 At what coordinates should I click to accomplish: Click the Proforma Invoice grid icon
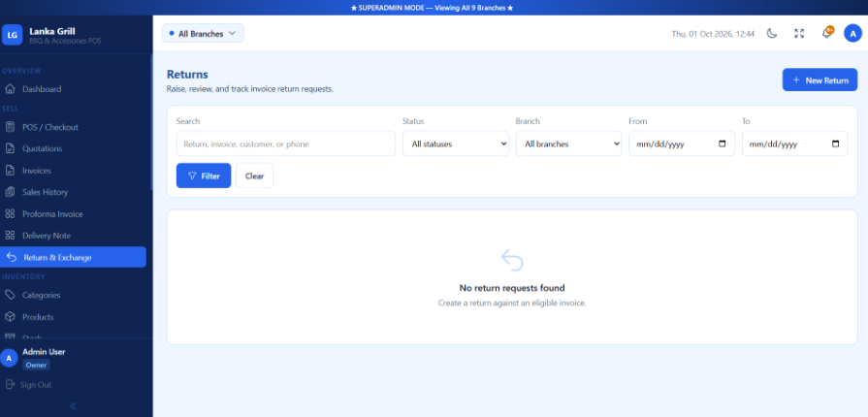(x=10, y=213)
